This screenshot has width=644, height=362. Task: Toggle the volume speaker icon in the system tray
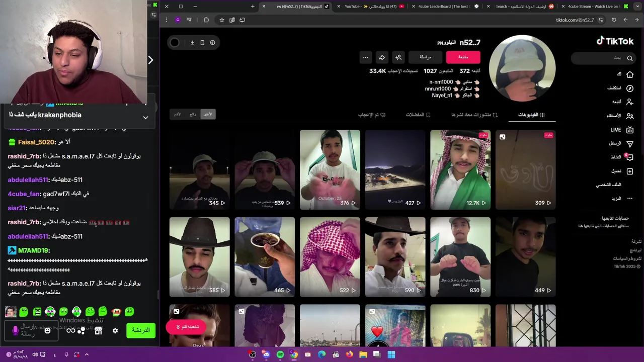click(35, 354)
